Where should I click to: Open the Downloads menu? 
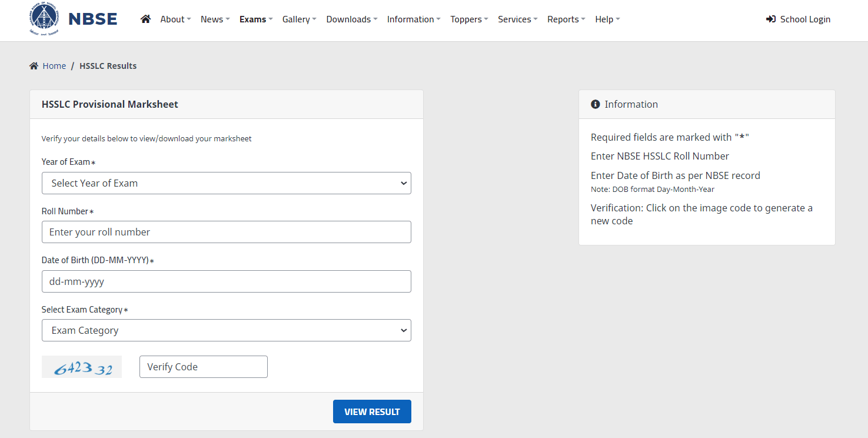point(352,19)
